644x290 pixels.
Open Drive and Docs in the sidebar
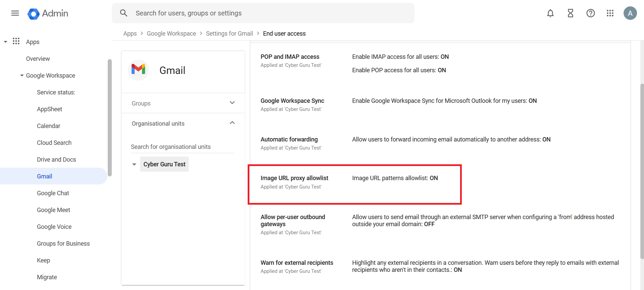[x=56, y=160]
